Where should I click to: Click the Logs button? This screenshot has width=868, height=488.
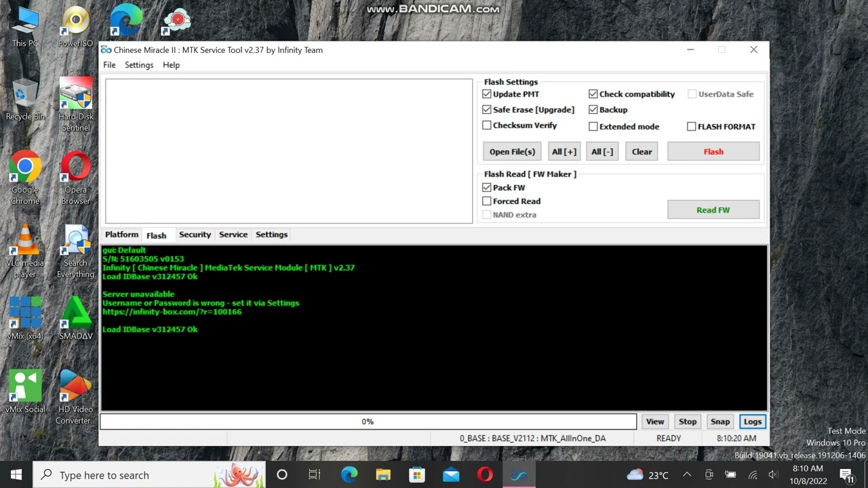coord(753,422)
